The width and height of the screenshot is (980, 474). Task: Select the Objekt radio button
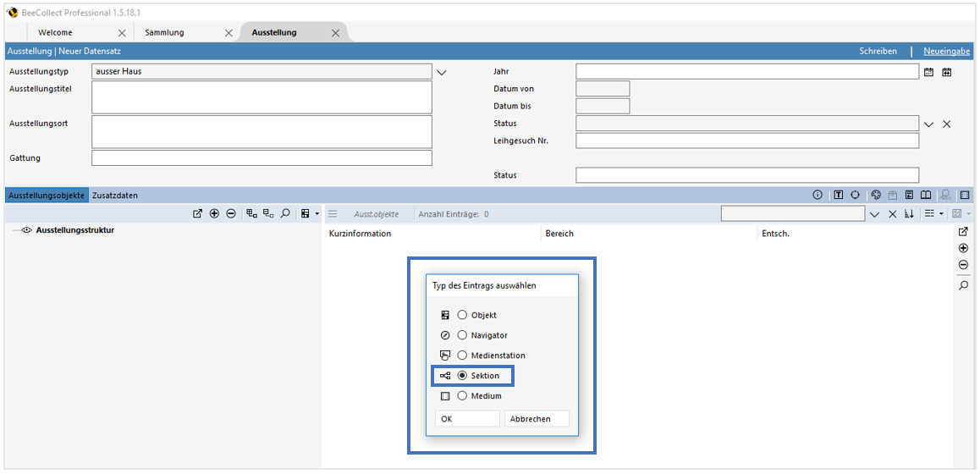(462, 315)
